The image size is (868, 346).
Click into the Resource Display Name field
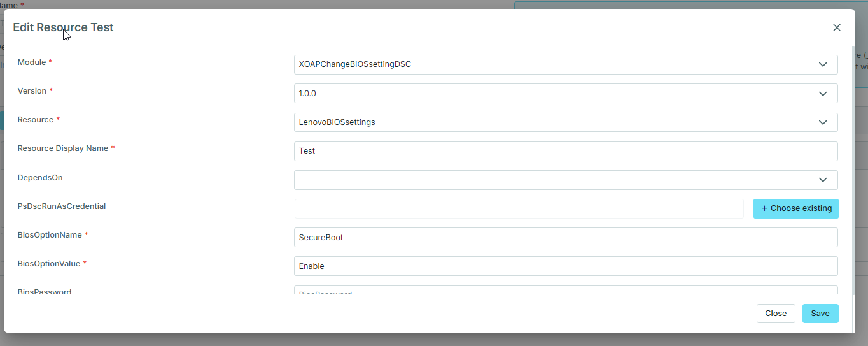[x=565, y=151]
